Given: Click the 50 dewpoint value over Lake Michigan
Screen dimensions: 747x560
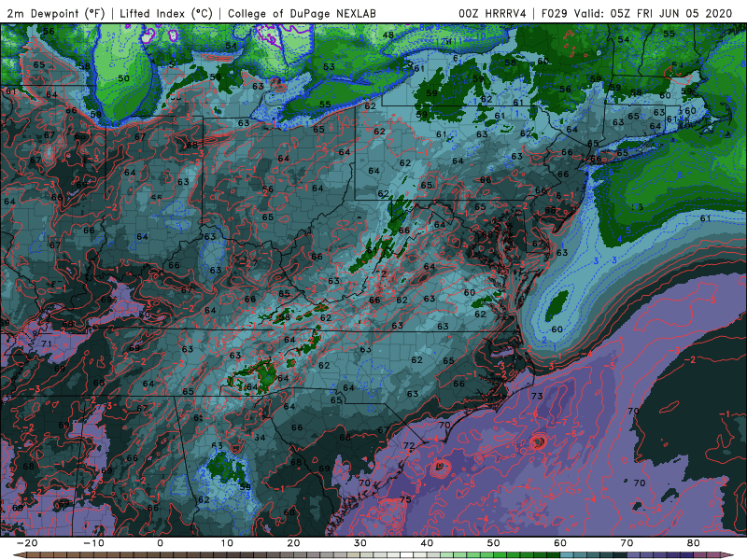Looking at the screenshot, I should (123, 78).
